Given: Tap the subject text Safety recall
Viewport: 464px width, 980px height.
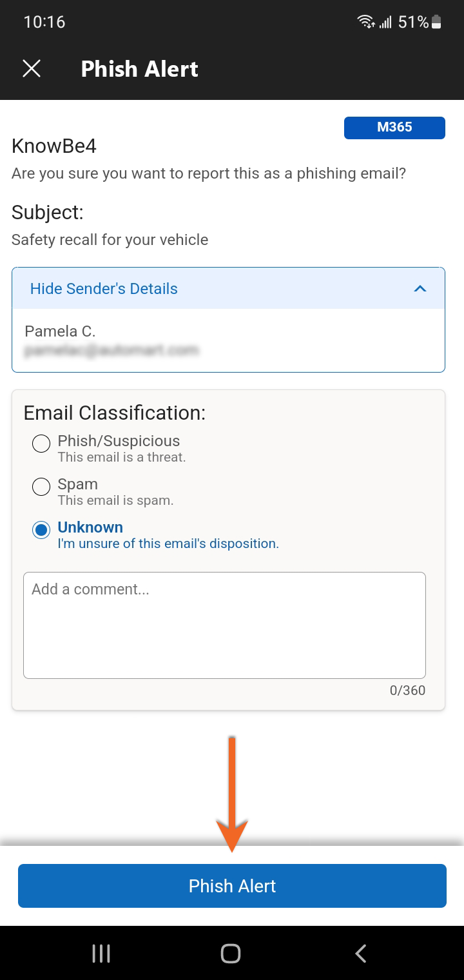Looking at the screenshot, I should tap(110, 240).
